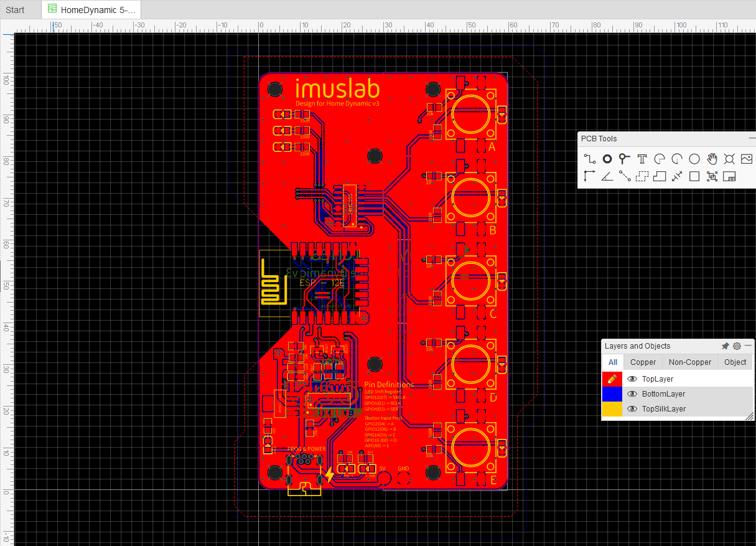Screen dimensions: 756x546
Task: Switch to the Copper layer tab
Action: pyautogui.click(x=643, y=362)
